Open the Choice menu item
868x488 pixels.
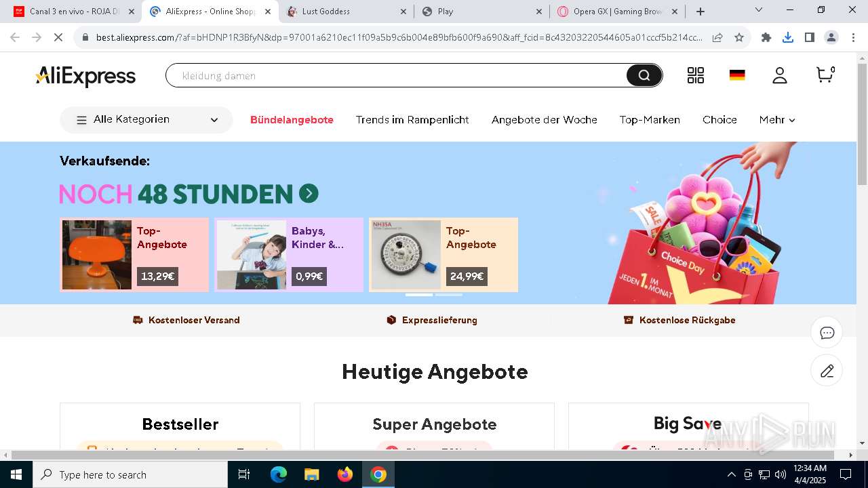pyautogui.click(x=719, y=120)
